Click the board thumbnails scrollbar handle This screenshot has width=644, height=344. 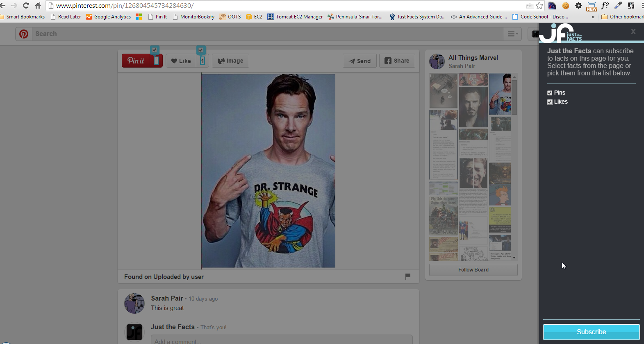(514, 97)
